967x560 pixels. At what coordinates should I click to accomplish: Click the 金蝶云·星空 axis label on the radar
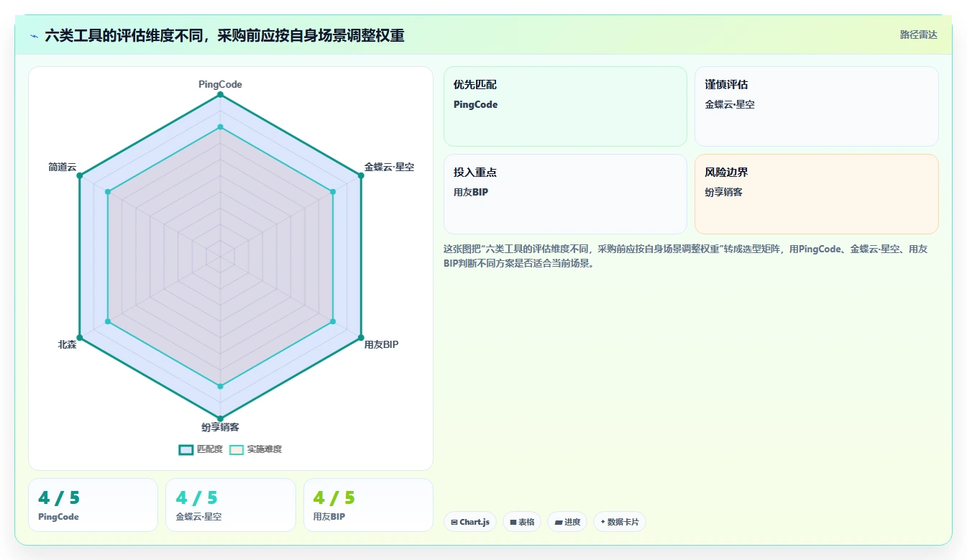[x=389, y=167]
